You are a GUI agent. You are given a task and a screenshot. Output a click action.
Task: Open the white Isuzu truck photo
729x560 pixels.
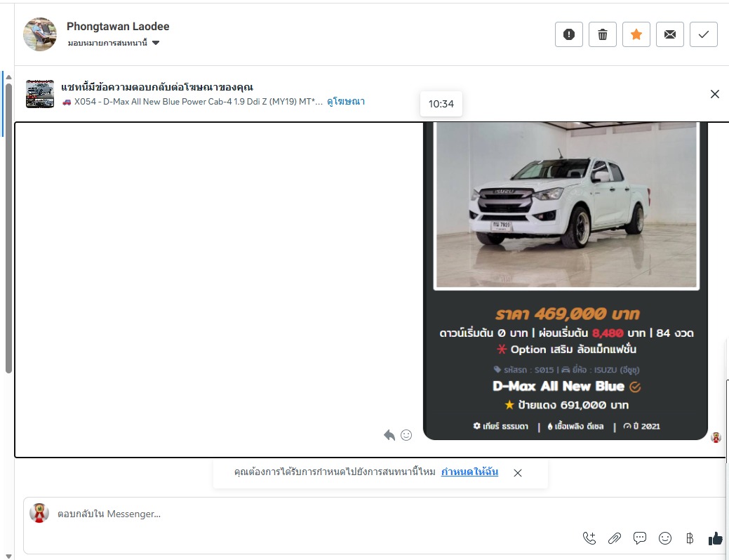(566, 205)
